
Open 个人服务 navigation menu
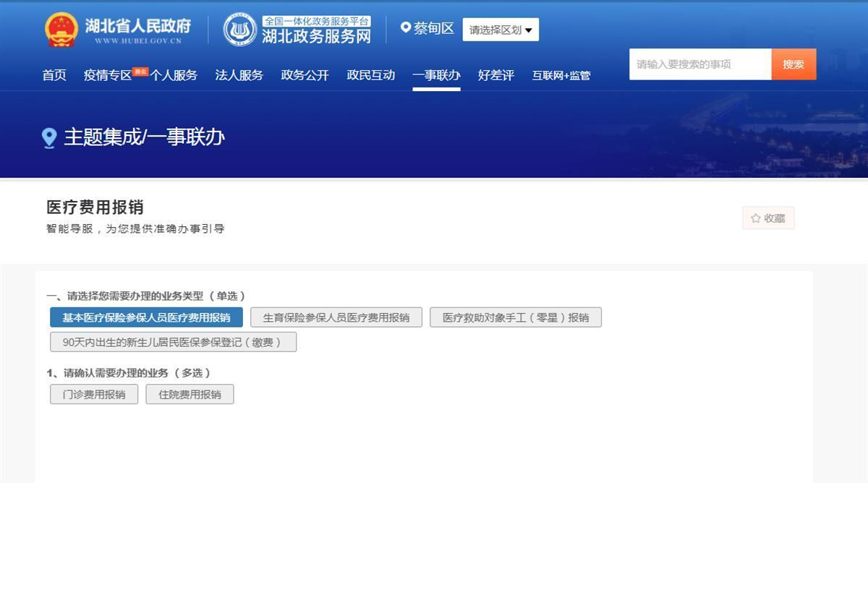174,75
